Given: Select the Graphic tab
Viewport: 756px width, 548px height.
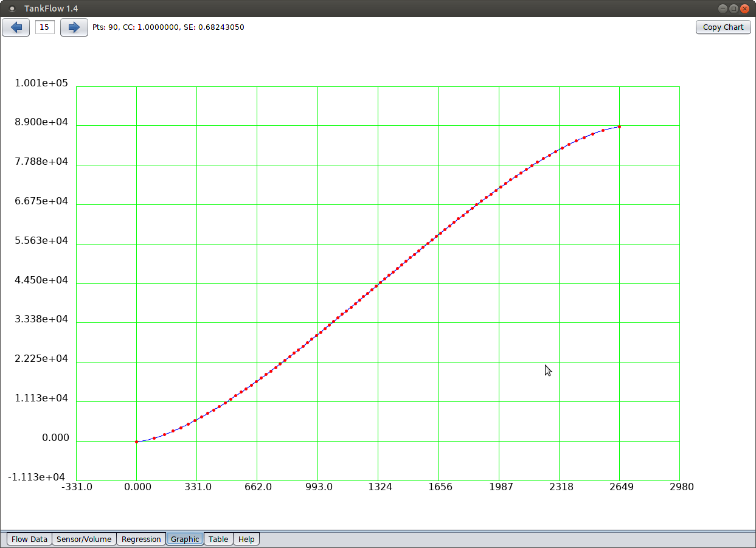Looking at the screenshot, I should click(185, 539).
